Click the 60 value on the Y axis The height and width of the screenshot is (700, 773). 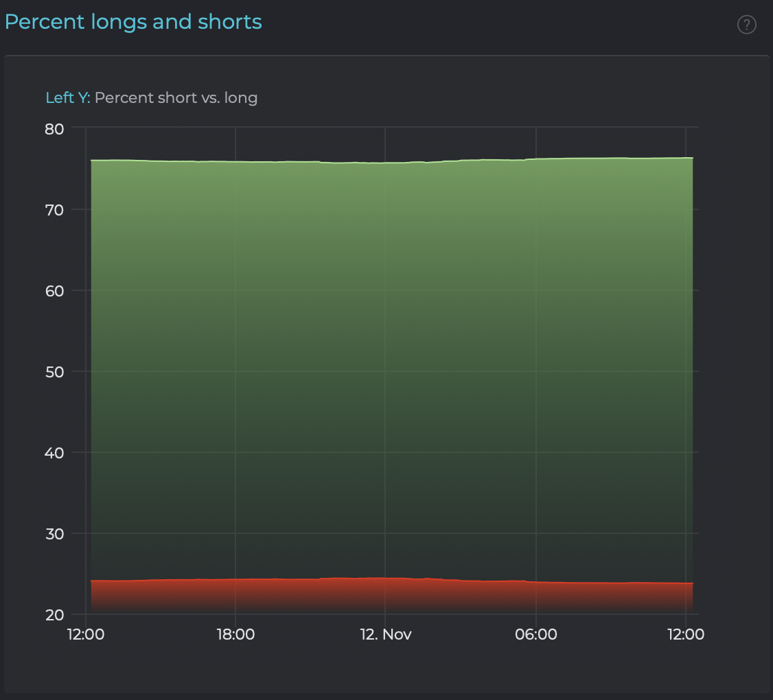(x=54, y=290)
